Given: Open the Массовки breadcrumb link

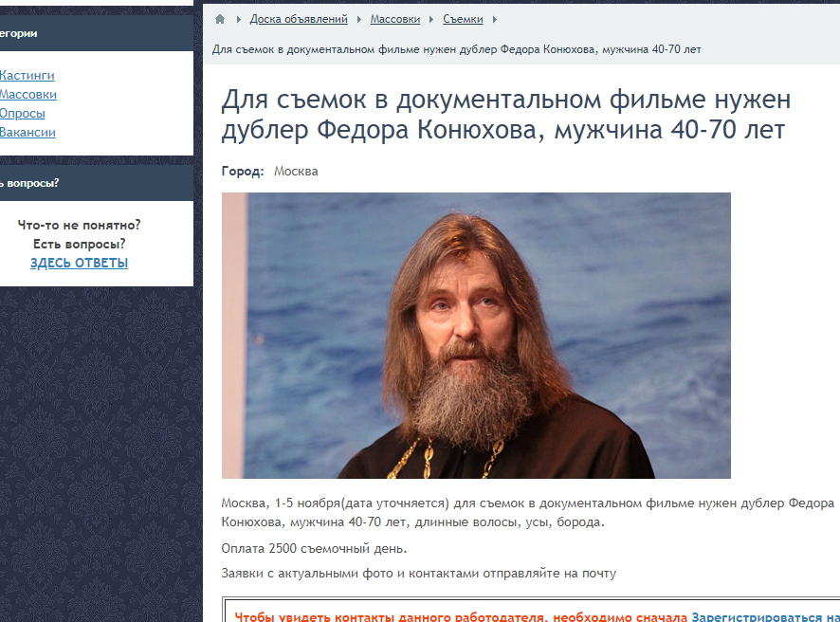Looking at the screenshot, I should coord(395,19).
